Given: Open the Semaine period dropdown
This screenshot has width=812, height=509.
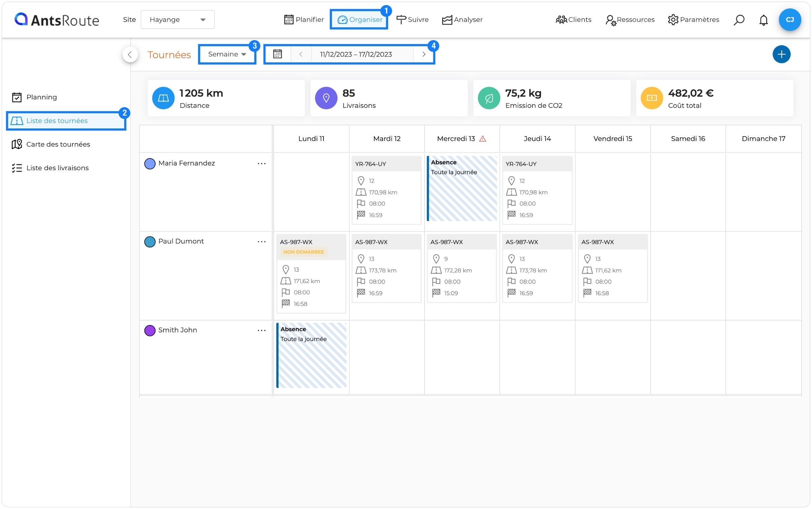Looking at the screenshot, I should pyautogui.click(x=227, y=54).
